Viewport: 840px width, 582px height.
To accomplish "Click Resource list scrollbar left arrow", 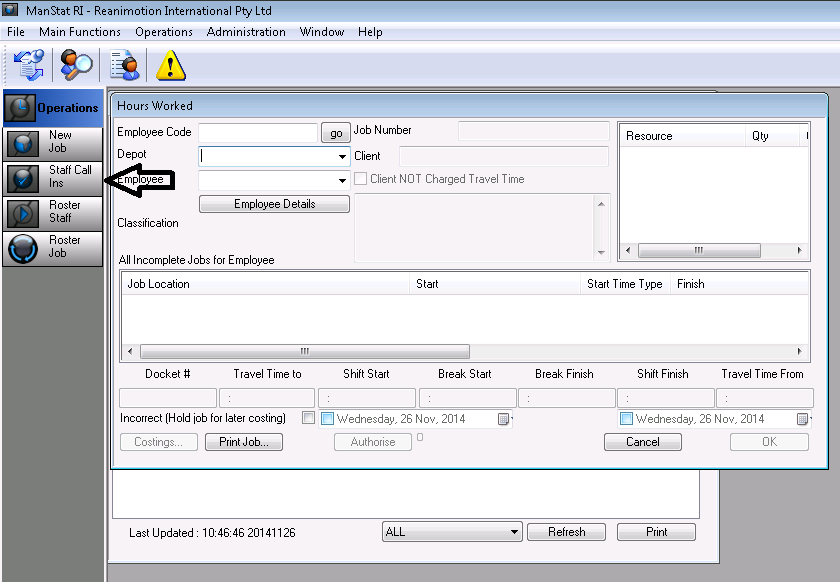I will pyautogui.click(x=628, y=250).
